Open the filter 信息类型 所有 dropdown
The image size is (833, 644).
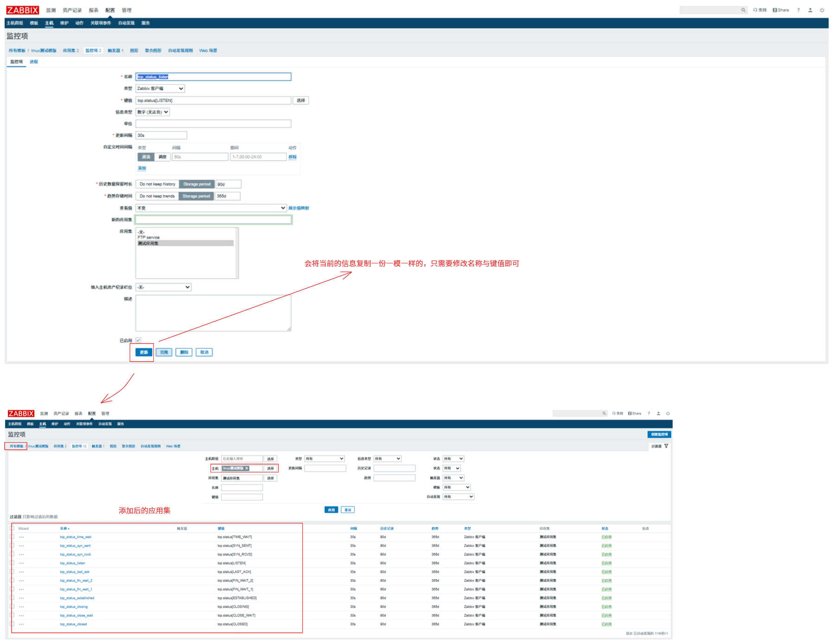[x=387, y=459]
